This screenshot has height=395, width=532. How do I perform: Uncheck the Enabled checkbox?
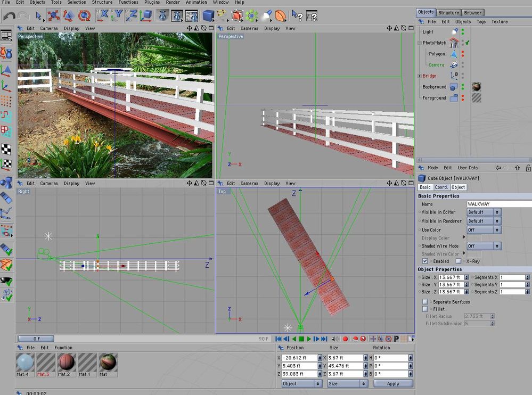point(425,261)
